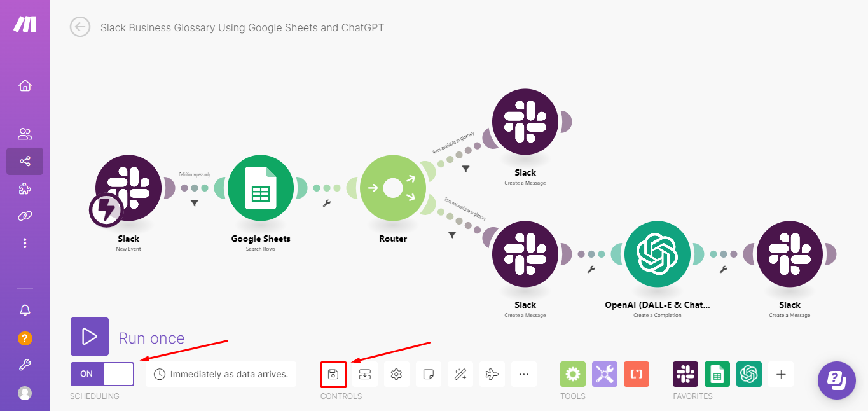
Task: Add Slack from Favorites
Action: coord(685,374)
